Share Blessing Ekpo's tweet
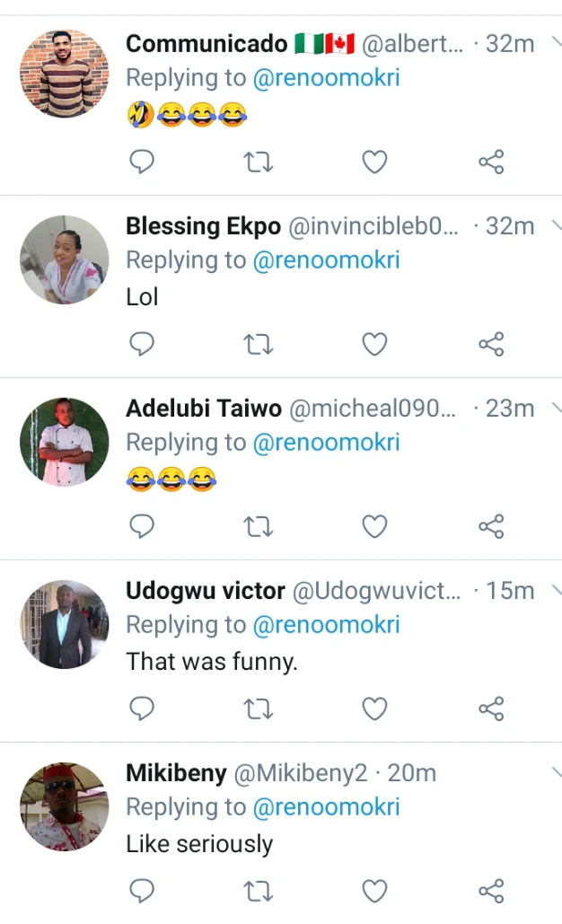This screenshot has width=562, height=924. coord(491,344)
